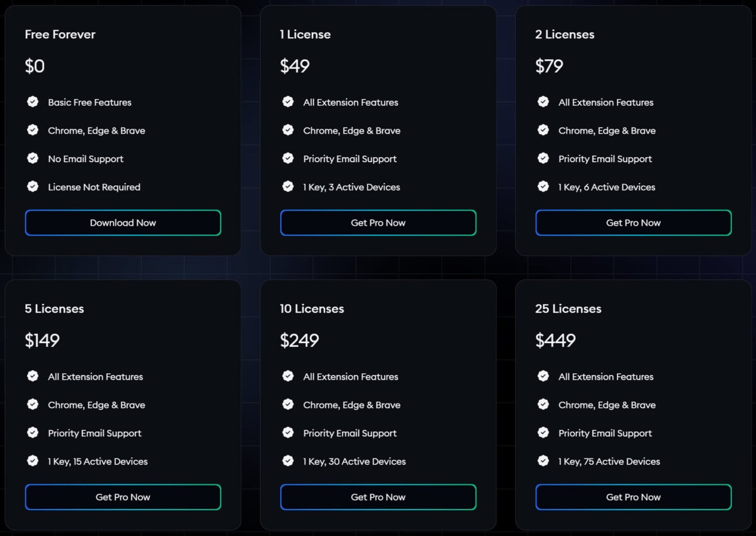Screen dimensions: 756x536
Task: Hit Get Pro Now for 25 Licenses
Action: (633, 497)
